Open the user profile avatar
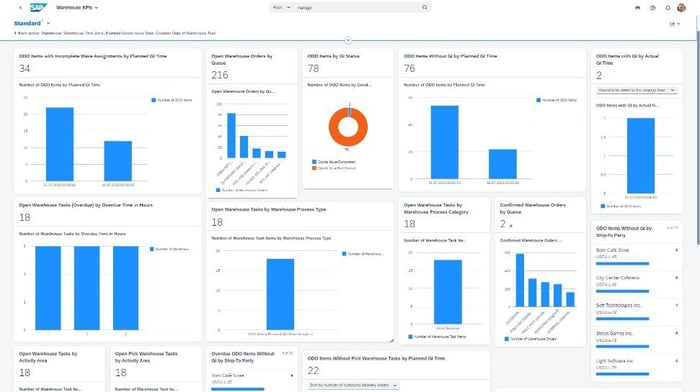Viewport: 700px width, 392px height. point(681,8)
